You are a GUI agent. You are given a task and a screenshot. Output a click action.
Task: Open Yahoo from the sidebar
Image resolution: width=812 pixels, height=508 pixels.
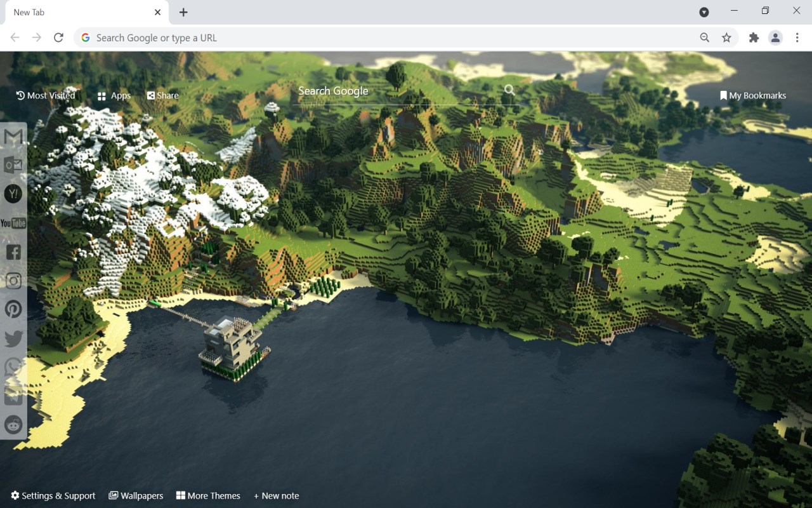pos(13,194)
